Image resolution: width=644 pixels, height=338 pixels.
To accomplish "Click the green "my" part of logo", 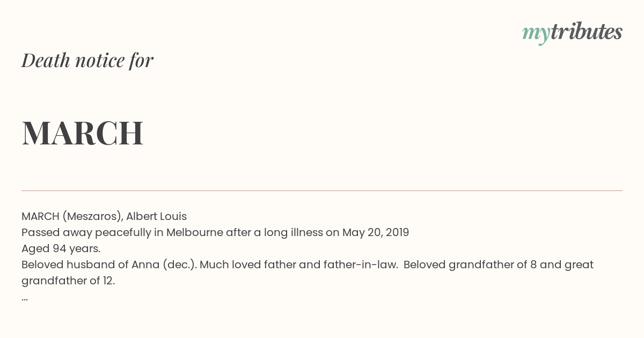I will pyautogui.click(x=536, y=34).
